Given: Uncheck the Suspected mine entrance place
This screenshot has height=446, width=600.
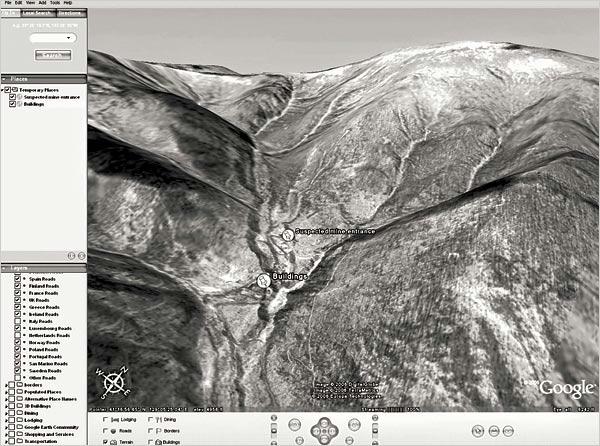Looking at the screenshot, I should [x=13, y=96].
